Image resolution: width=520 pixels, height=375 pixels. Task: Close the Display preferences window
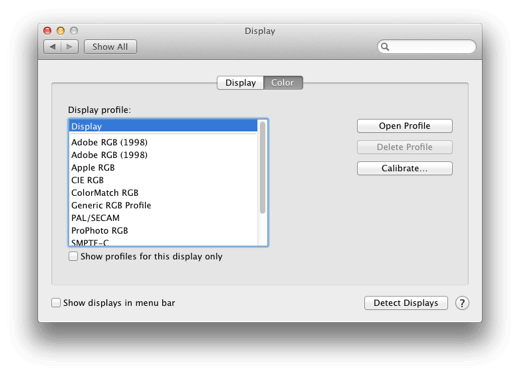tap(47, 31)
